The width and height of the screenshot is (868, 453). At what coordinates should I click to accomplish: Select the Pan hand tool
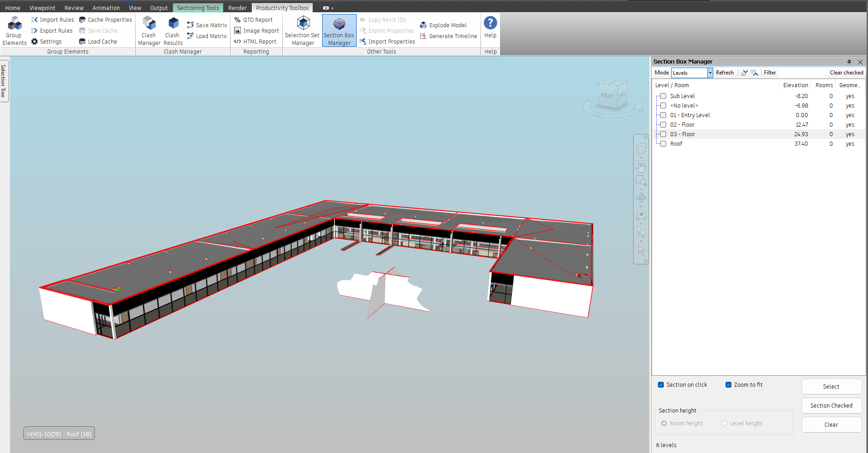[x=641, y=167]
